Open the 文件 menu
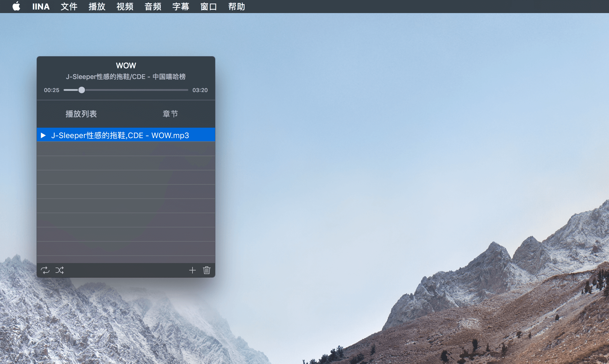609x364 pixels. click(69, 6)
